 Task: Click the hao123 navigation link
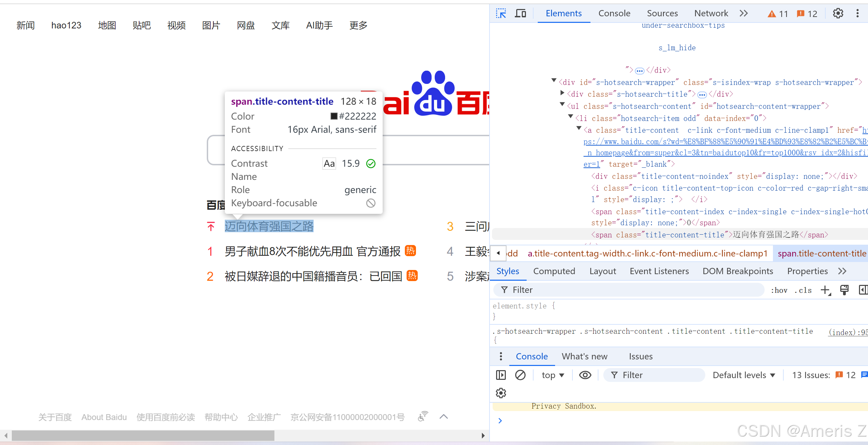tap(66, 25)
